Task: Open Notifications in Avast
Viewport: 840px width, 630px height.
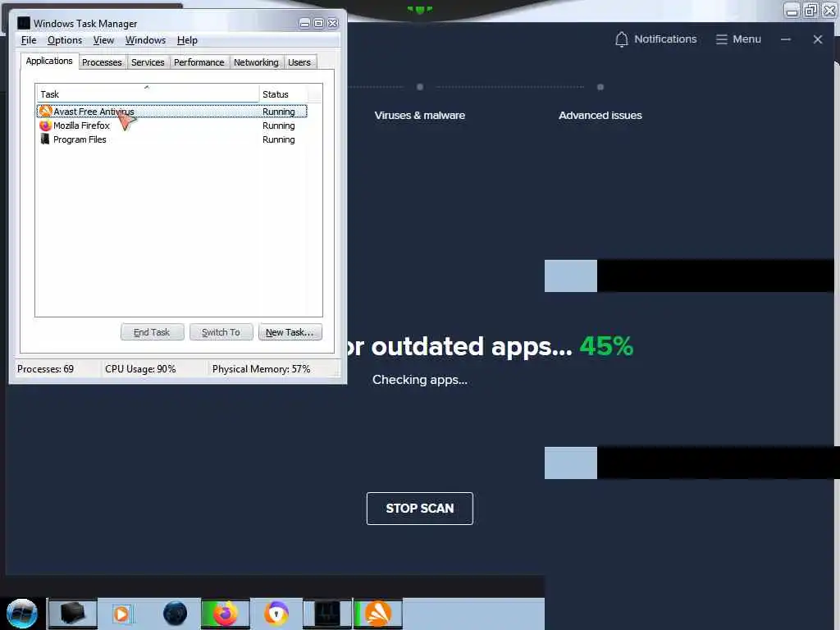Action: [665, 39]
